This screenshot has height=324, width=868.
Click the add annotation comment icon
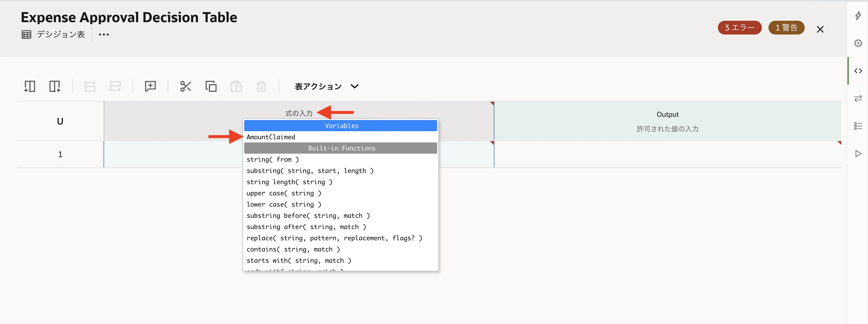[150, 86]
